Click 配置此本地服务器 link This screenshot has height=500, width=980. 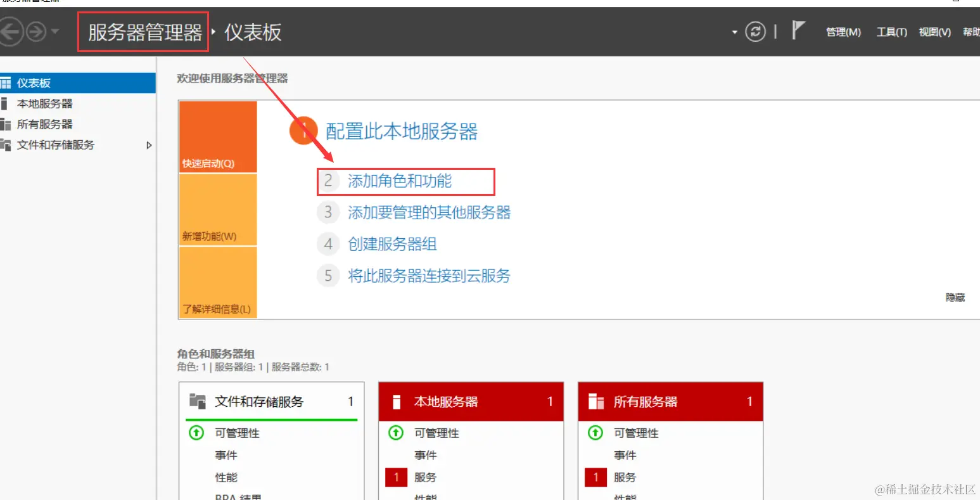[402, 131]
